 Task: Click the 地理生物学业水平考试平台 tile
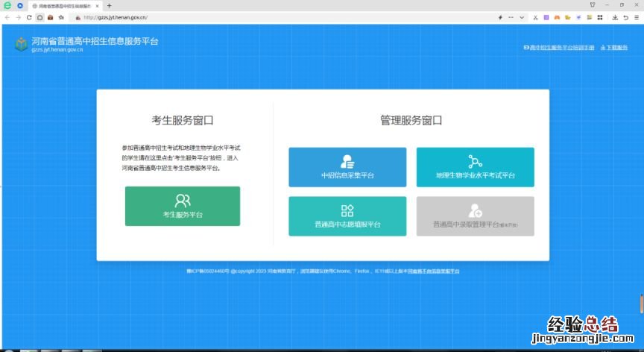tap(475, 167)
